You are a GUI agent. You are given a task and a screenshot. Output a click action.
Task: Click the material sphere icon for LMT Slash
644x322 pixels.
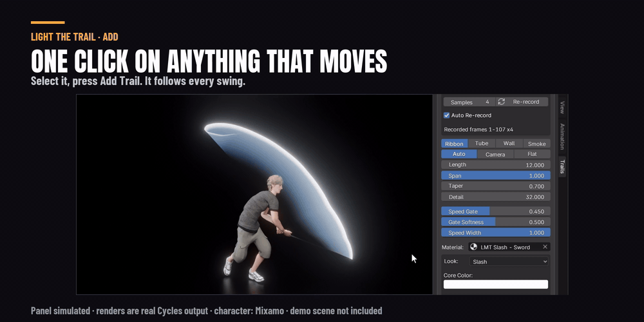[473, 247]
